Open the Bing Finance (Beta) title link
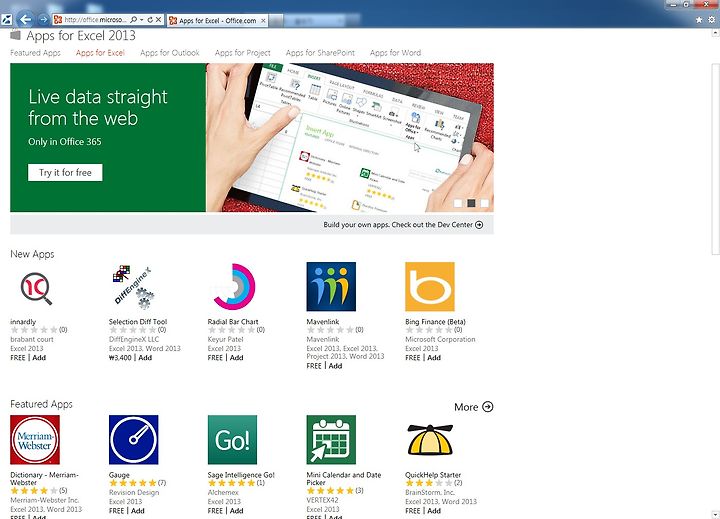The image size is (720, 519). click(x=435, y=322)
